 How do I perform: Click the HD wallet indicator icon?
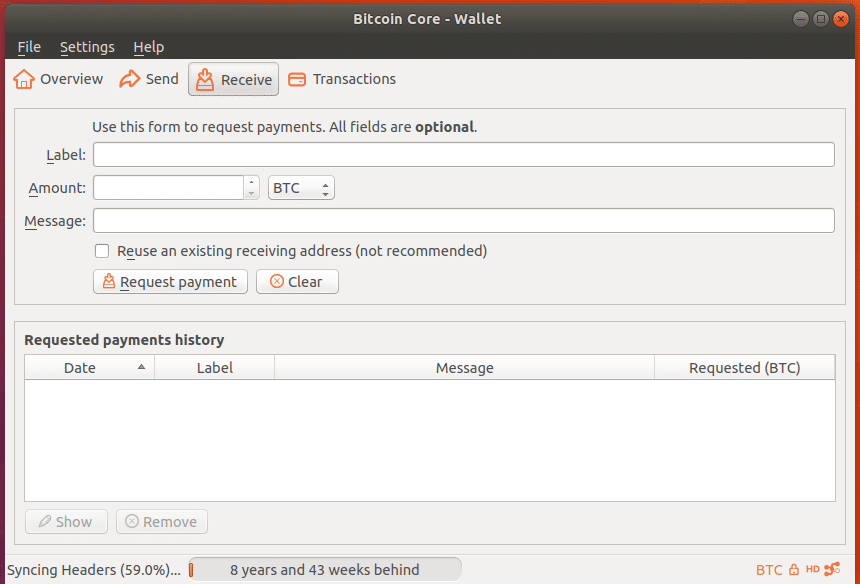coord(812,569)
